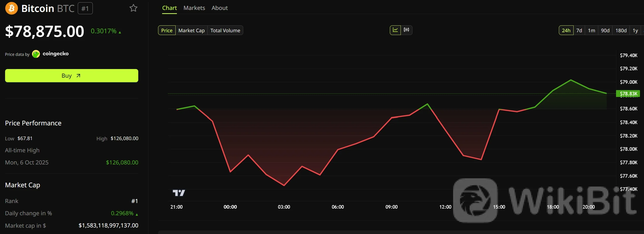Click the Rank #1 value
Screen dimensions: 644x234
(x=135, y=201)
